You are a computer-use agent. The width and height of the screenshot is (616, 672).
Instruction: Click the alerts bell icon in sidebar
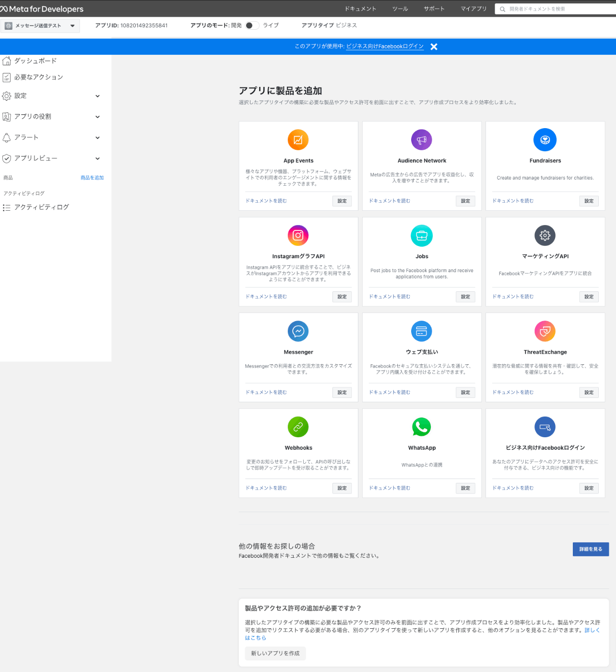7,138
